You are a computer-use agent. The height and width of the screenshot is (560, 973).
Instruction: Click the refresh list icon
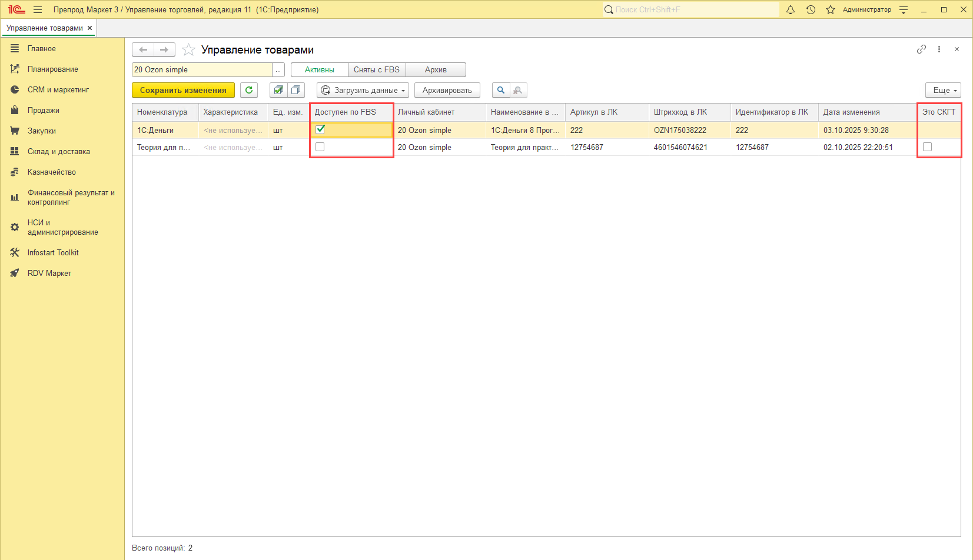pyautogui.click(x=249, y=90)
